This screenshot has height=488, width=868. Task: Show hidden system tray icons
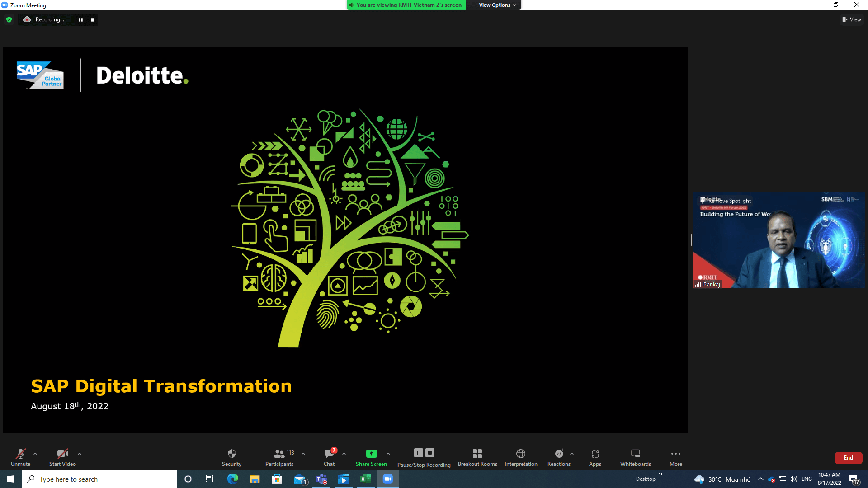761,479
